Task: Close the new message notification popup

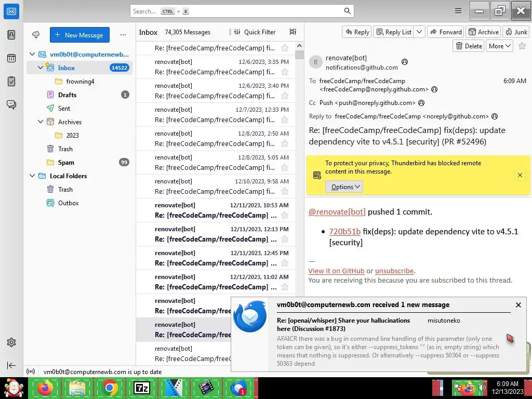Action: coord(518,304)
